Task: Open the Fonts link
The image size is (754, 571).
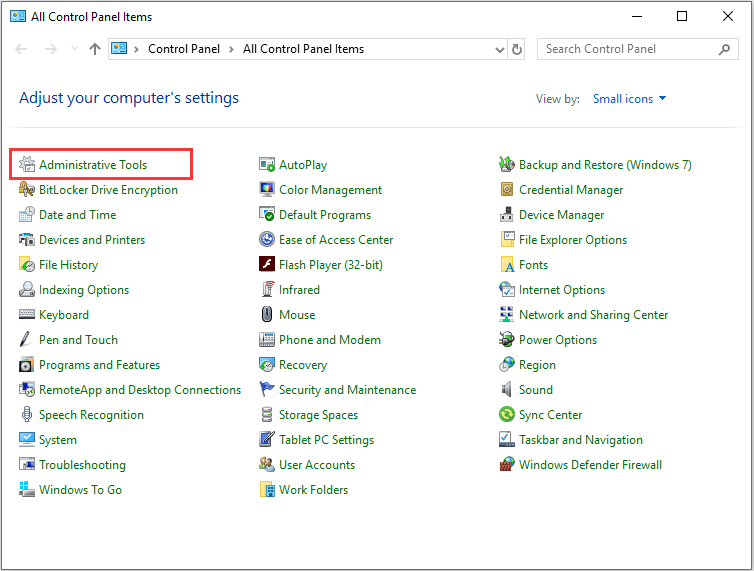Action: pyautogui.click(x=533, y=265)
